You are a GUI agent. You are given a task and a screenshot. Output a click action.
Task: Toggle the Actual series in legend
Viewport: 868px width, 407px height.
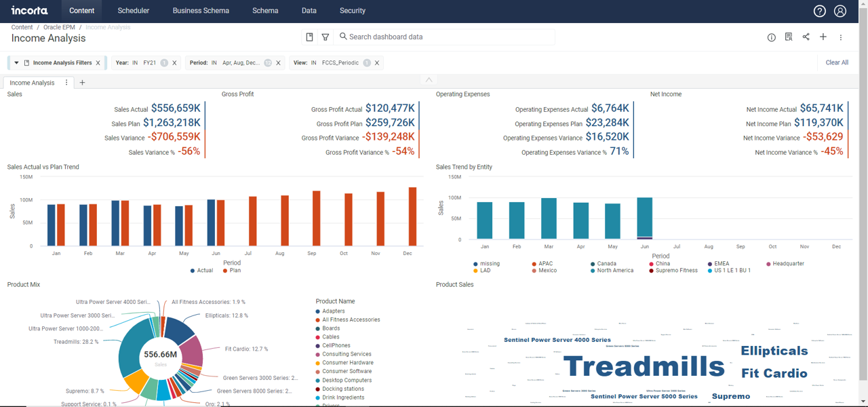point(201,270)
